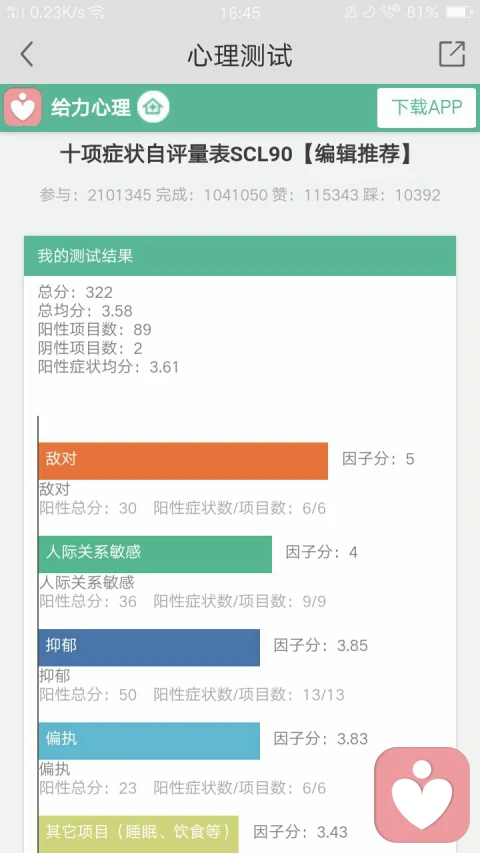Select the light blue 偏执 bar
The height and width of the screenshot is (853, 480).
pos(149,740)
